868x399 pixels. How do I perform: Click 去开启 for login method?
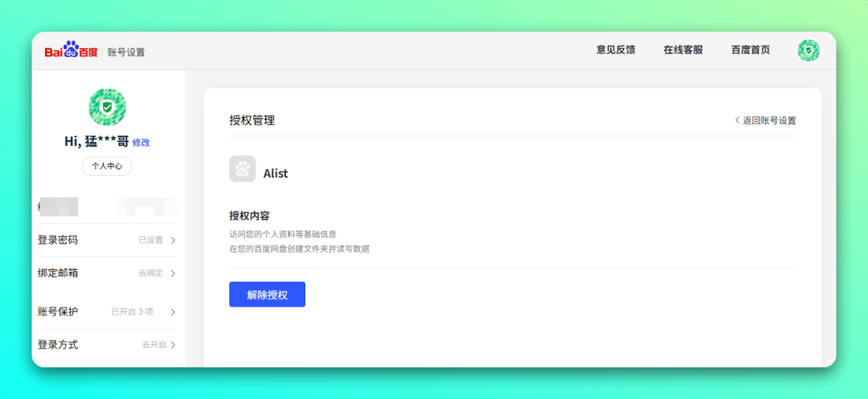click(154, 345)
